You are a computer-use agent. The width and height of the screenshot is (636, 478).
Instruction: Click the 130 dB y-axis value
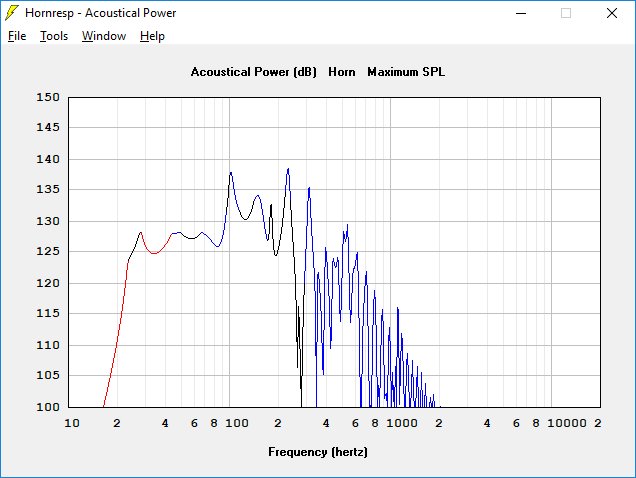48,222
